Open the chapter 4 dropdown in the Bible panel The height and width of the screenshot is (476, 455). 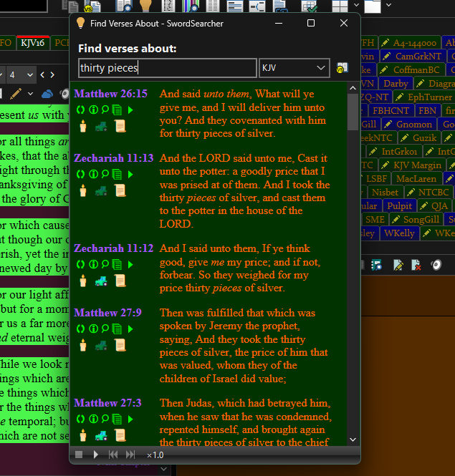21,74
